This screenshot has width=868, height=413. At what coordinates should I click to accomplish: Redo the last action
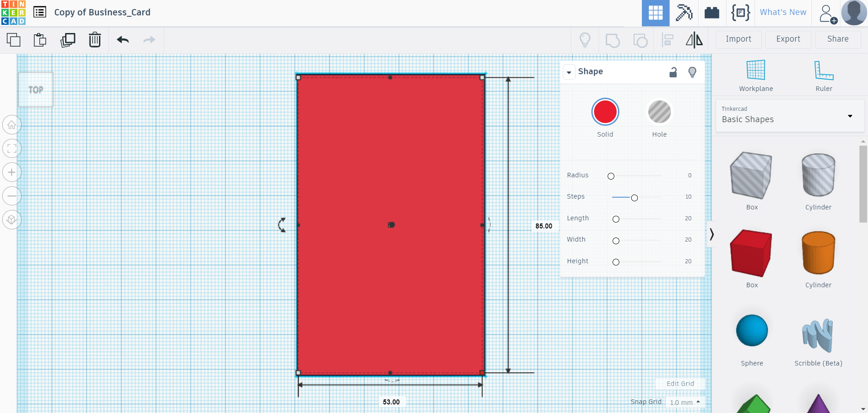149,40
